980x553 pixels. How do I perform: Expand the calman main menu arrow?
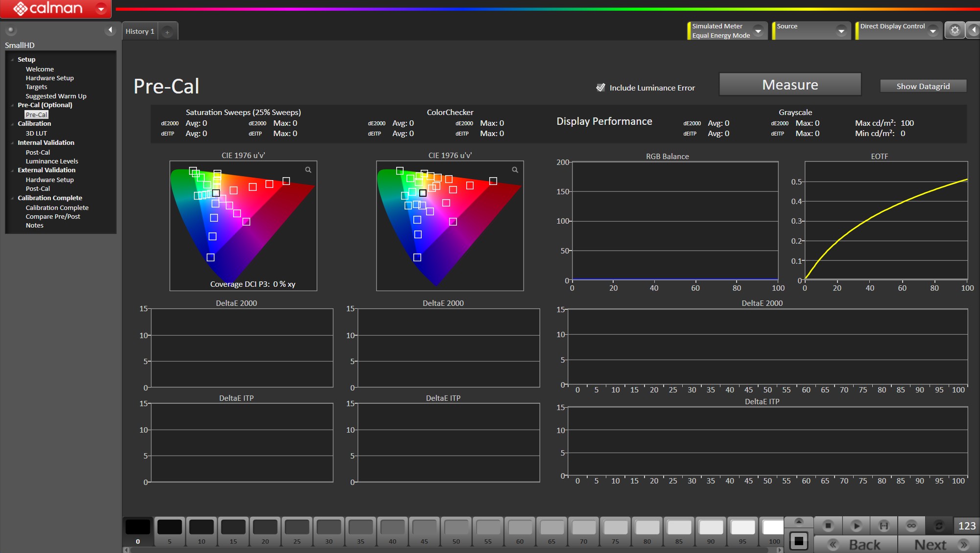(x=101, y=9)
